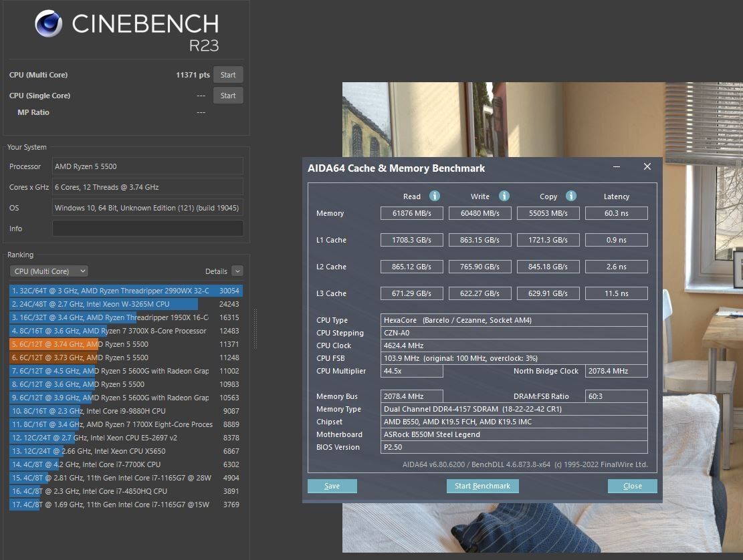Click the Memory Latency value 60.3 ns
Screen dimensions: 743x560
(617, 213)
